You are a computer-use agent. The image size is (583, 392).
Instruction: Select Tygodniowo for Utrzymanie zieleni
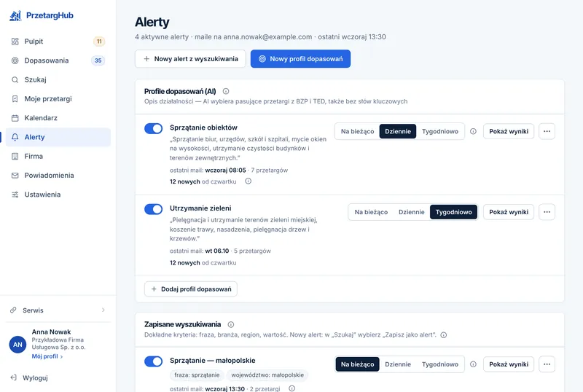453,212
